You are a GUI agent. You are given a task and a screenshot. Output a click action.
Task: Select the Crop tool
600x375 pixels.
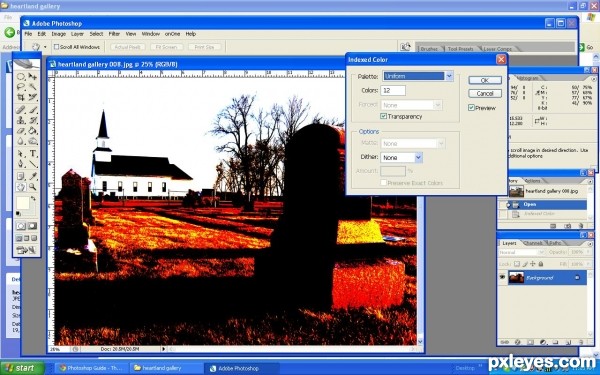(x=21, y=97)
